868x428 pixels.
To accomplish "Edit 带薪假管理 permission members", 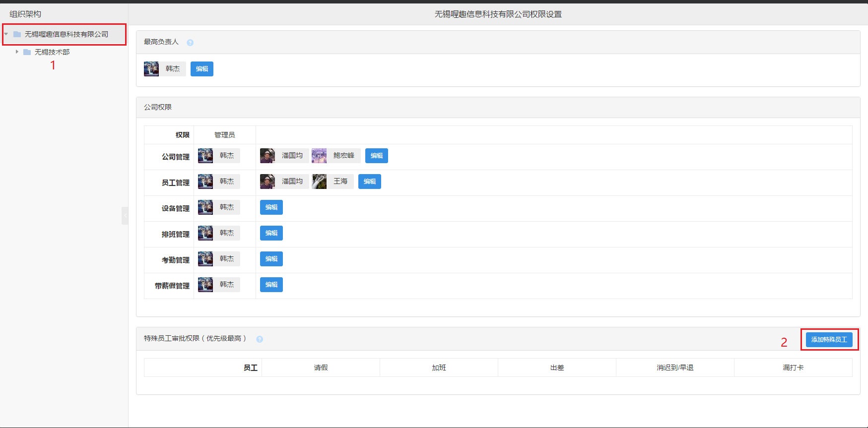I will [x=271, y=285].
